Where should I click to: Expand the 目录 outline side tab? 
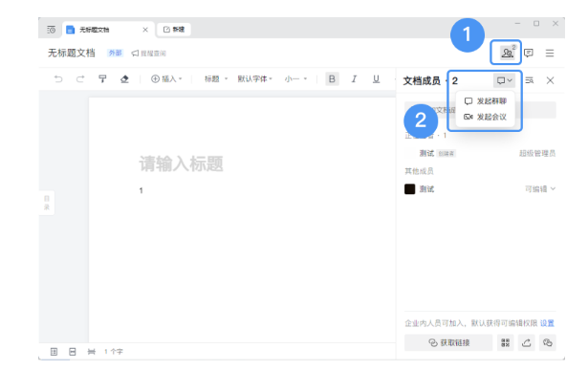click(x=47, y=203)
